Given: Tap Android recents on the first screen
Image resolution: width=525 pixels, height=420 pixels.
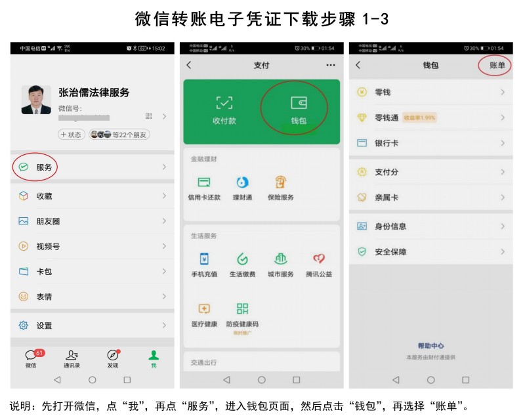Looking at the screenshot, I should [x=127, y=380].
